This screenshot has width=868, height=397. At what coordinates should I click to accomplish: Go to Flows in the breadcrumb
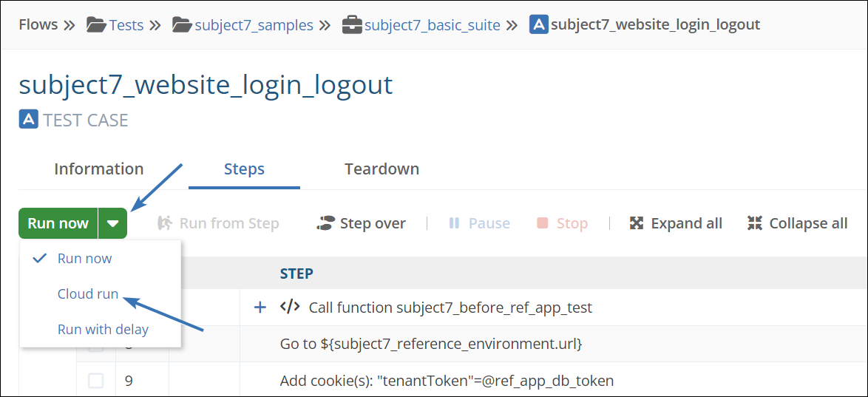point(38,25)
